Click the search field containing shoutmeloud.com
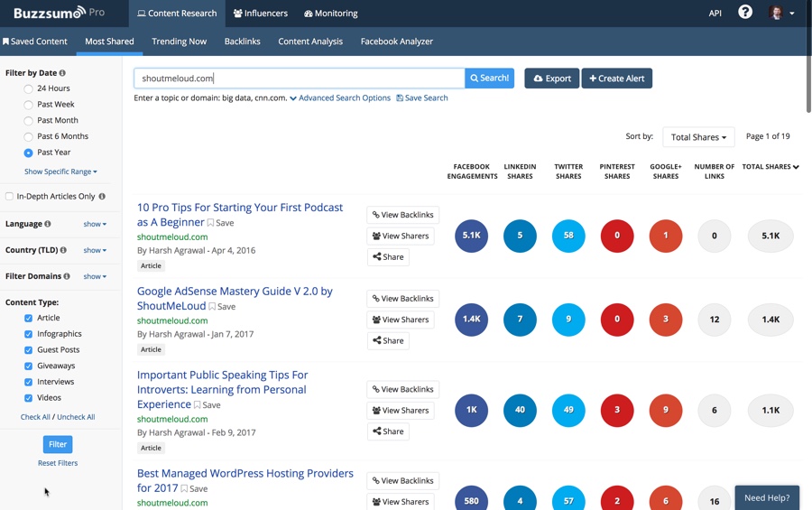Image resolution: width=812 pixels, height=510 pixels. tap(300, 79)
